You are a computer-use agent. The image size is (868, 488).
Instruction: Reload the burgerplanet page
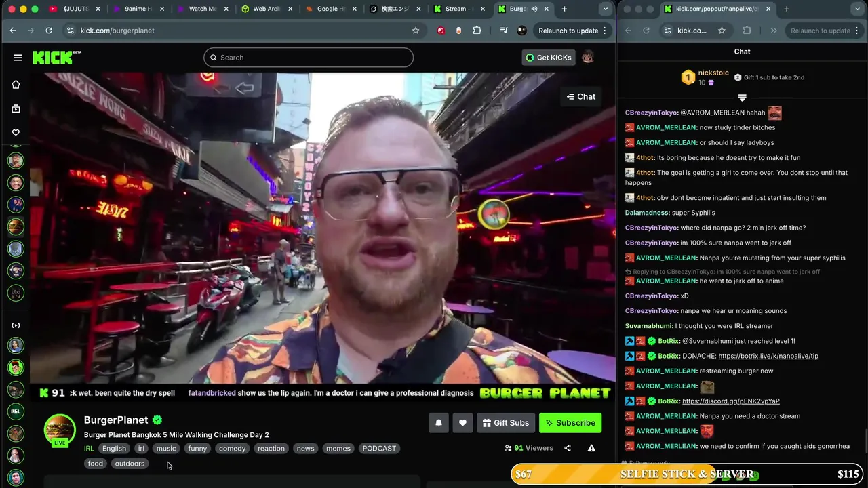[x=49, y=30]
